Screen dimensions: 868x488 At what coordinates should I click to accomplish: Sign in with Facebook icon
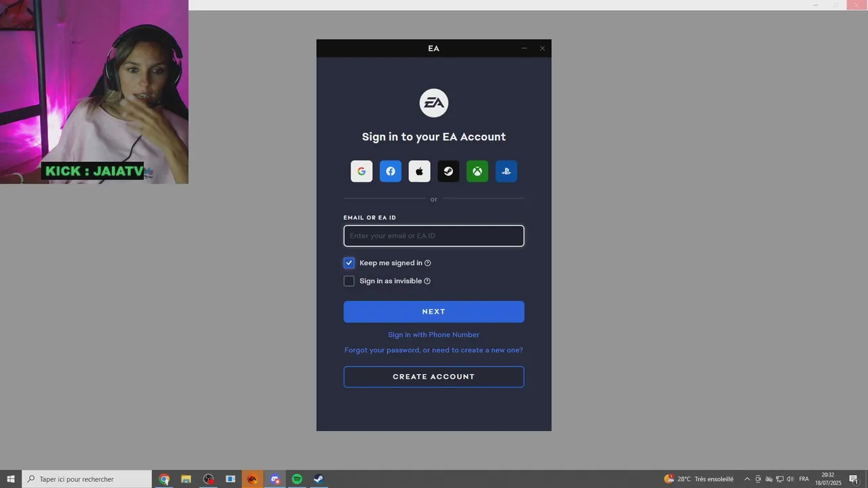[391, 171]
